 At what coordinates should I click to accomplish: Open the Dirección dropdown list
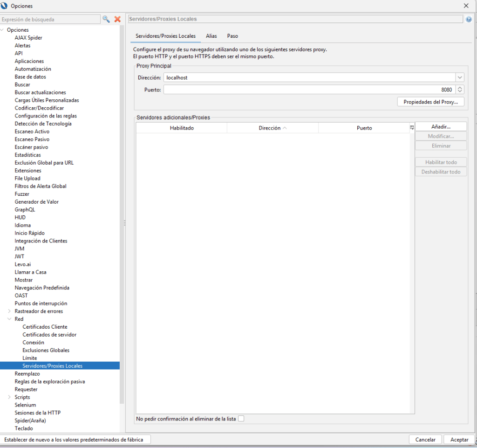[x=460, y=78]
